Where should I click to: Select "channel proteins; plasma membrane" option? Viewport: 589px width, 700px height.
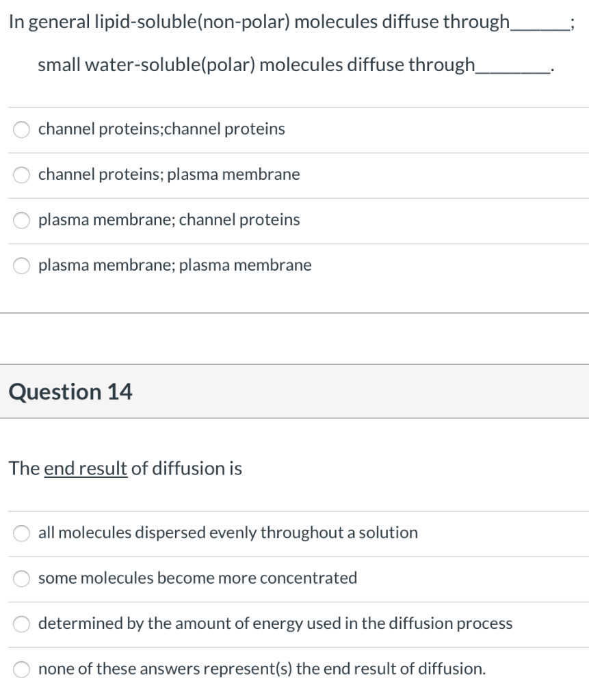click(170, 174)
